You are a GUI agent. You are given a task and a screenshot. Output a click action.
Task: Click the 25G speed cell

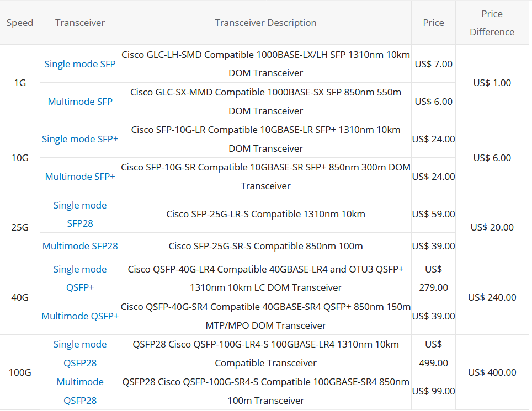pyautogui.click(x=20, y=227)
